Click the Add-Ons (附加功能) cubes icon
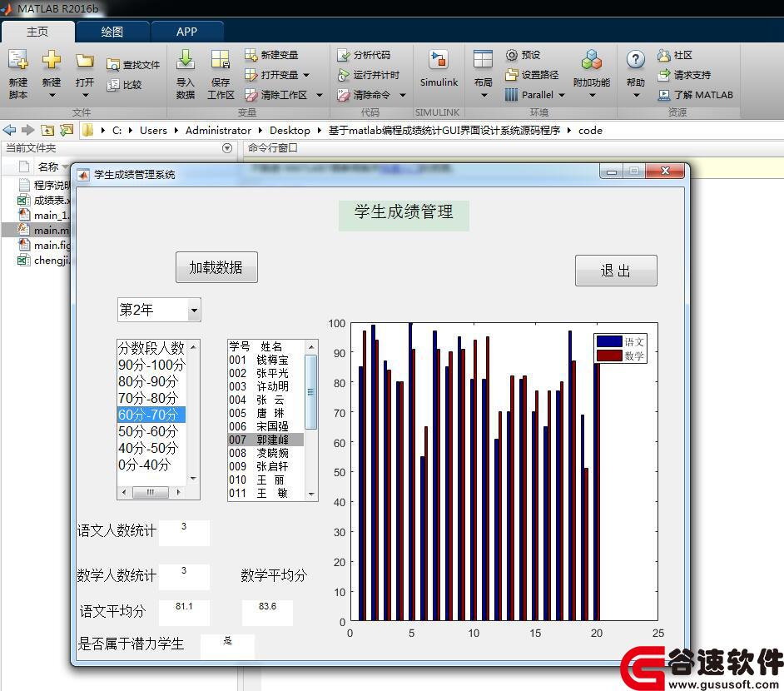784x691 pixels. click(x=592, y=59)
